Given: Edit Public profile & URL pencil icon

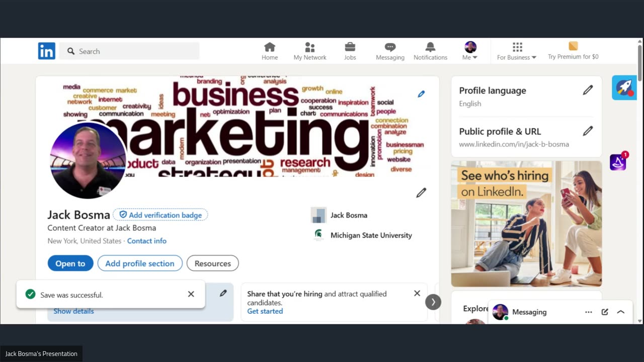Looking at the screenshot, I should tap(588, 131).
